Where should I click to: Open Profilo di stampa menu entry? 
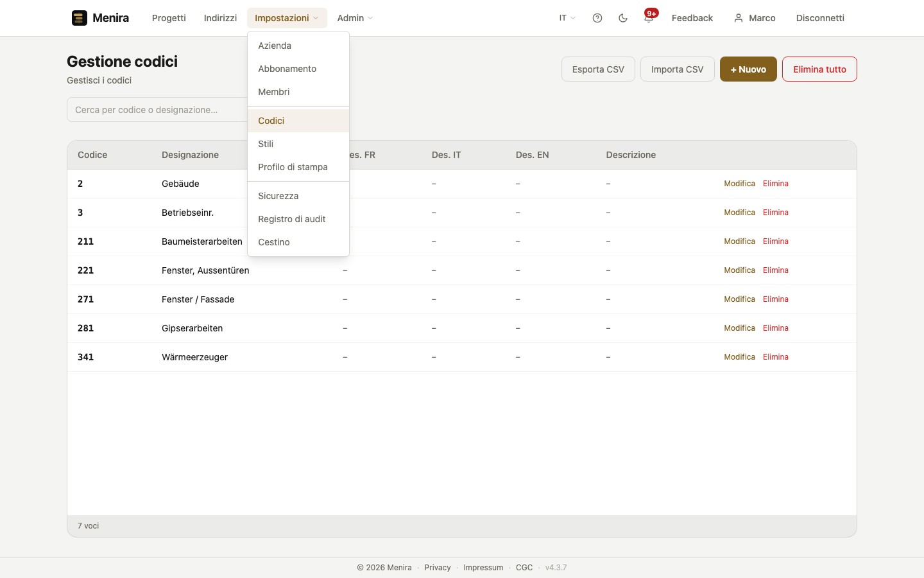pyautogui.click(x=298, y=167)
